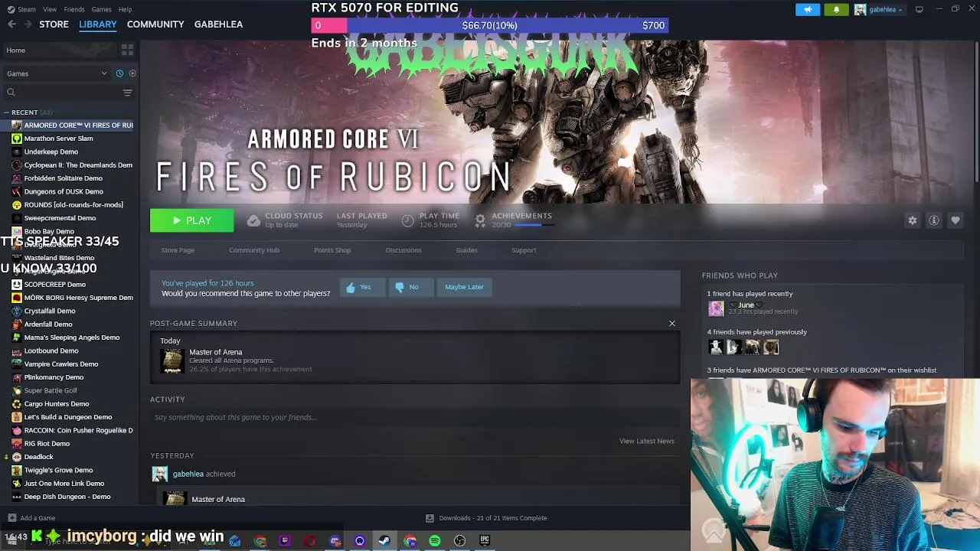Switch to the STORE tab
The width and height of the screenshot is (980, 551).
tap(54, 24)
